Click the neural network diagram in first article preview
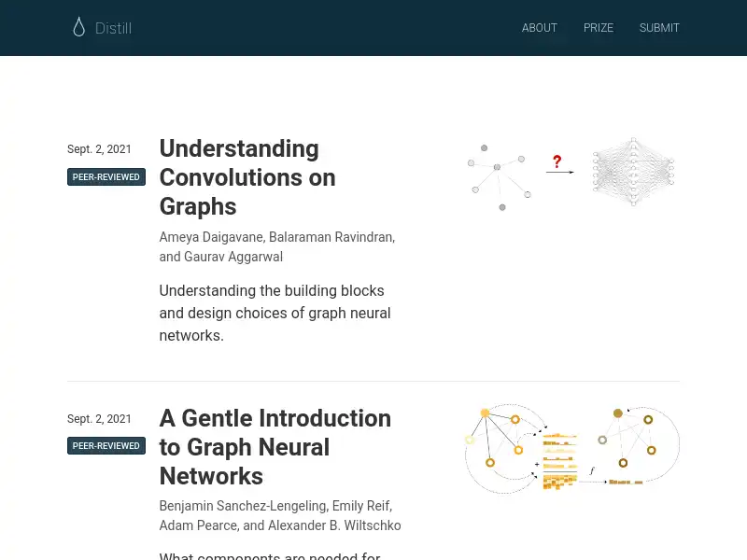Viewport: 747px width, 560px height. coord(633,173)
